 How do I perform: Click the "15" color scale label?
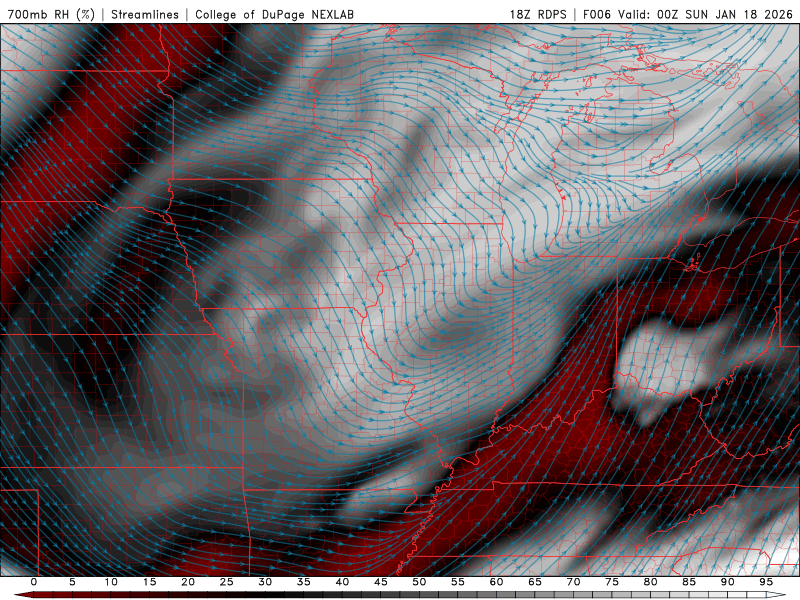pyautogui.click(x=149, y=582)
